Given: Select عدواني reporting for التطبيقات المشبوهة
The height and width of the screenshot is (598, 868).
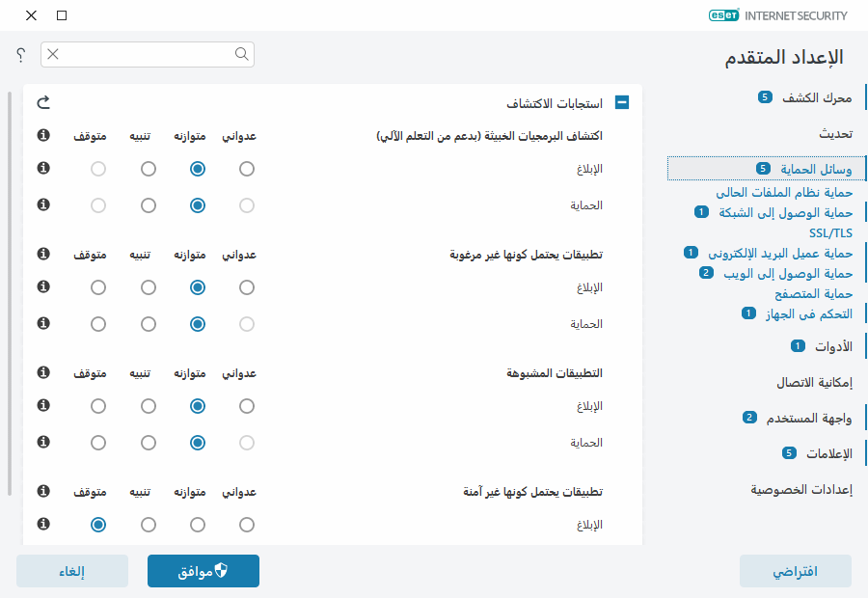Looking at the screenshot, I should pos(246,405).
